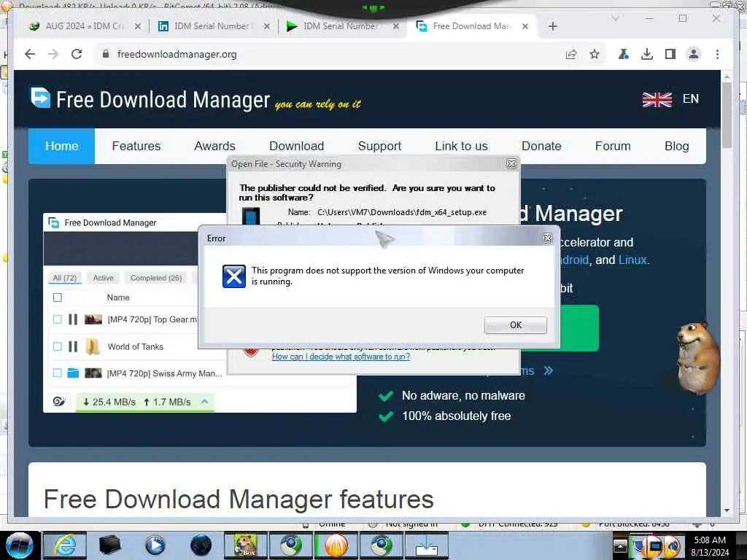Open the Chrome Labs flask icon
Image resolution: width=747 pixels, height=560 pixels.
pyautogui.click(x=623, y=54)
